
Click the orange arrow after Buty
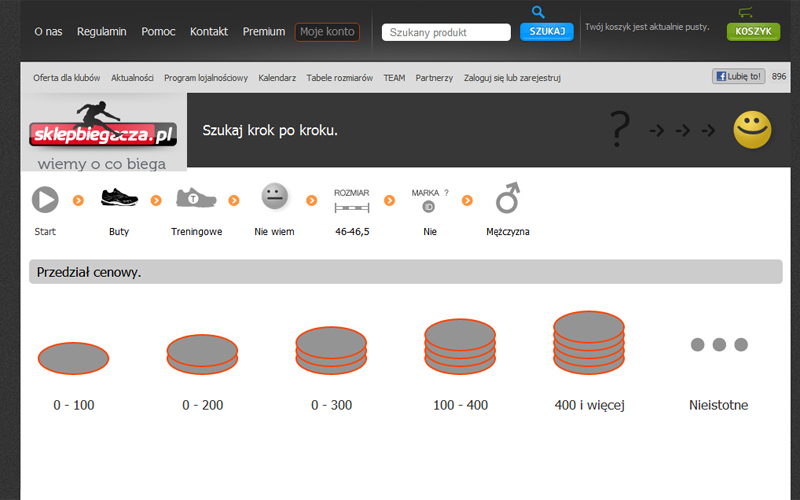point(156,201)
